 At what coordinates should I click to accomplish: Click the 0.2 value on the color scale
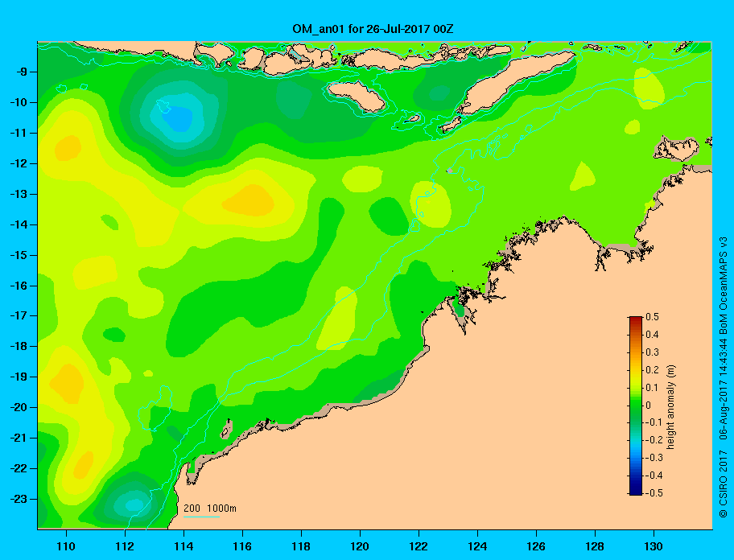pos(653,370)
